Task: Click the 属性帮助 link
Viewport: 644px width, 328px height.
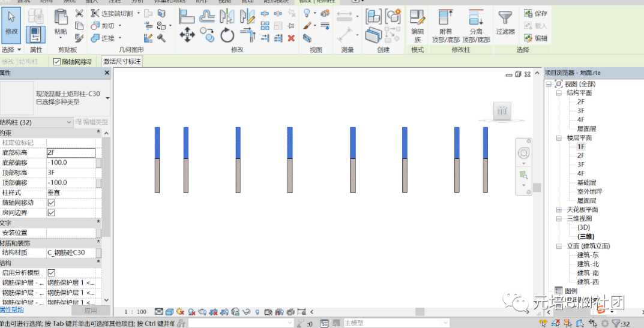Action: coord(12,310)
